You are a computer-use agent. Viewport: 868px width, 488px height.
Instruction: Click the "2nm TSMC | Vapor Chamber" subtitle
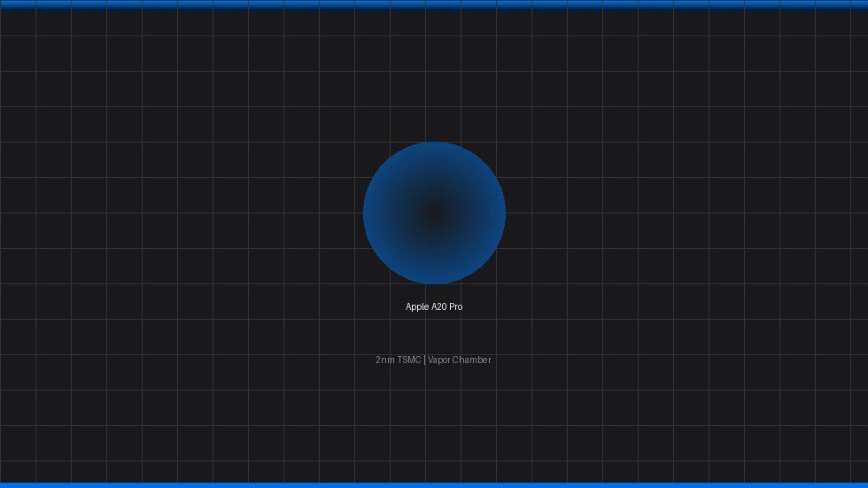(x=433, y=360)
